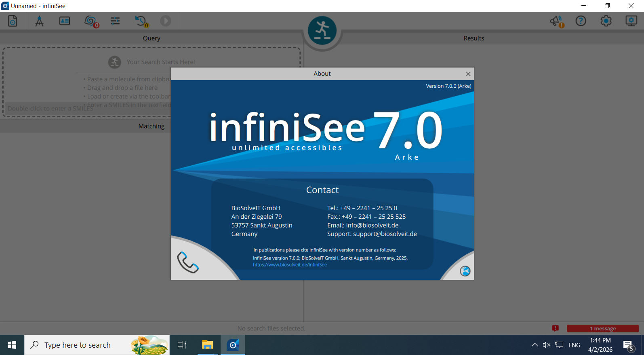The image size is (644, 355).
Task: Click the grey play arrow icon
Action: point(166,21)
